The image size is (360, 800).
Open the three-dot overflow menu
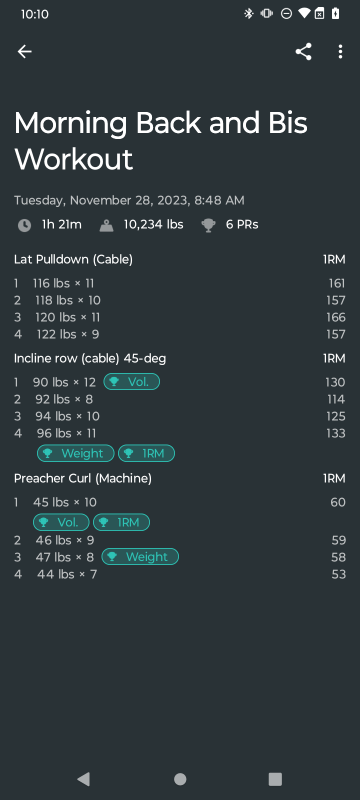340,52
